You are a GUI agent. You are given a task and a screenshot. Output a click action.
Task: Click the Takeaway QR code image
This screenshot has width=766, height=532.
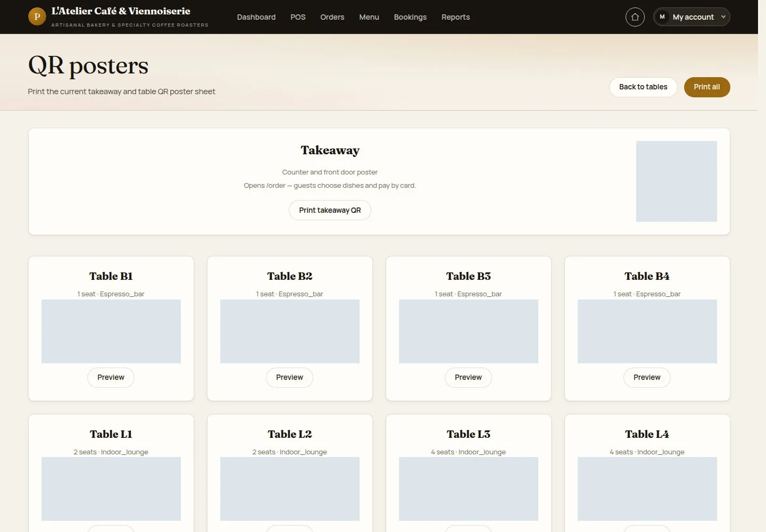(677, 181)
